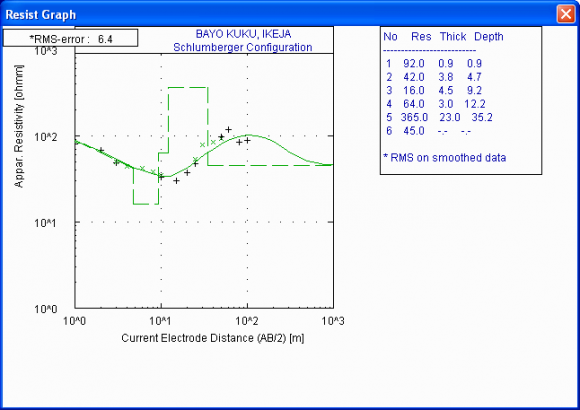Viewport: 580px width, 410px height.
Task: Click the 10^3 label on distance axis
Action: coord(333,320)
